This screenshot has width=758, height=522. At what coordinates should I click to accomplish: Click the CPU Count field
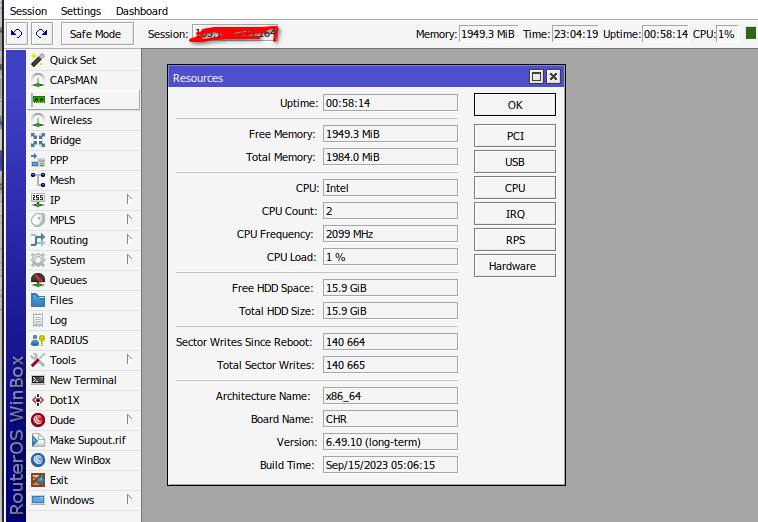[x=390, y=211]
